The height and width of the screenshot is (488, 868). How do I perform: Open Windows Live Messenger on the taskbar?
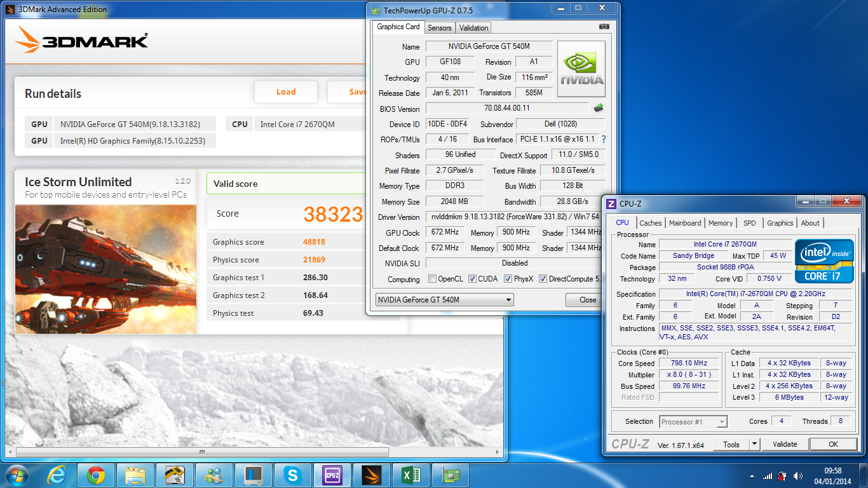(214, 475)
